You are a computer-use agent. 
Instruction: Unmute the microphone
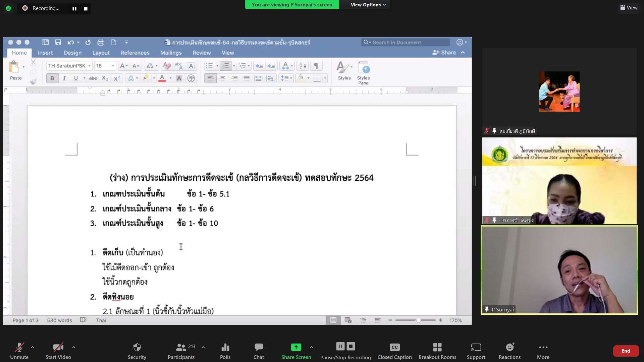pos(19,351)
